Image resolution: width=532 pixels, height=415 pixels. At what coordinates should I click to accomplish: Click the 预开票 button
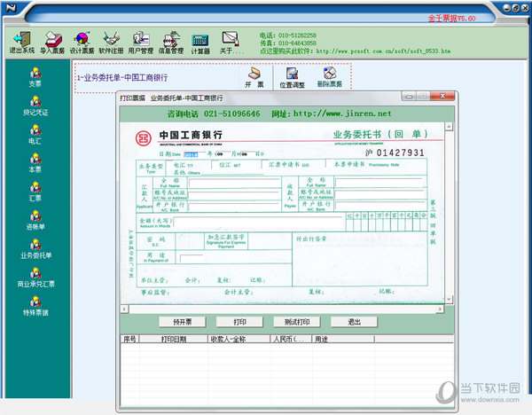click(x=183, y=322)
